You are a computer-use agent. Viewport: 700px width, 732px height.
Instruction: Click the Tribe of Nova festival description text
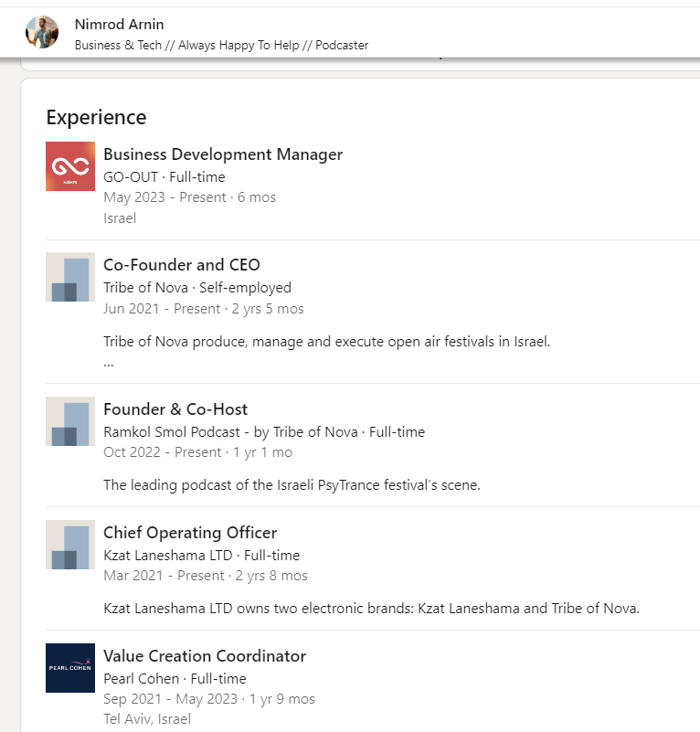[x=326, y=342]
